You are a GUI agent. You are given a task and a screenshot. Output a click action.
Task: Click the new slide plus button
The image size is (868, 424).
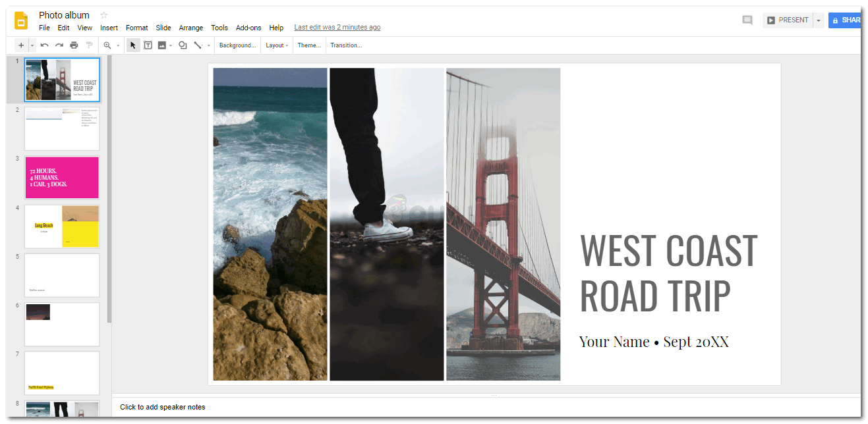[x=21, y=45]
